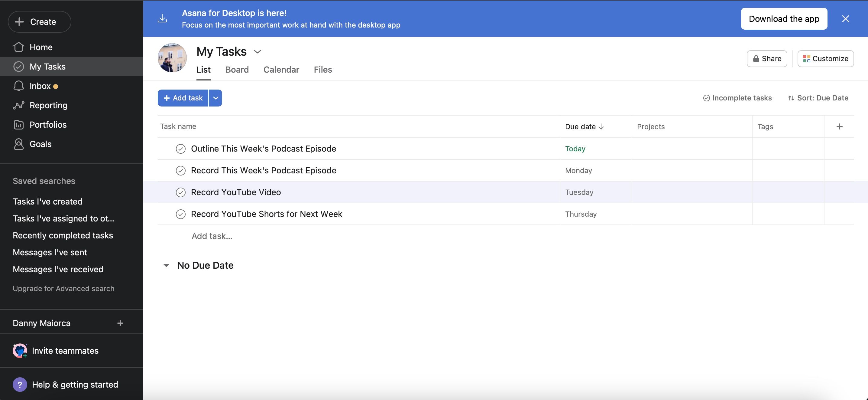The height and width of the screenshot is (400, 868).
Task: Collapse the No Due Date section
Action: (x=166, y=265)
